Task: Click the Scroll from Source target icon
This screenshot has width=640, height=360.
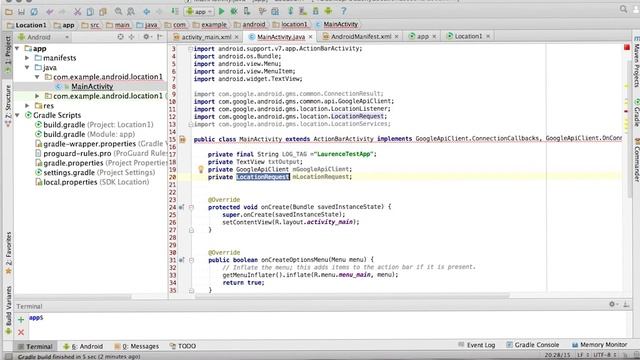Action: click(120, 37)
